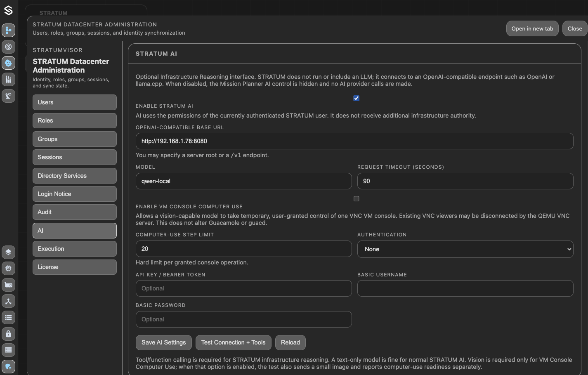Focus the OpenAI-compatible base URL field
This screenshot has height=375, width=588.
click(354, 141)
